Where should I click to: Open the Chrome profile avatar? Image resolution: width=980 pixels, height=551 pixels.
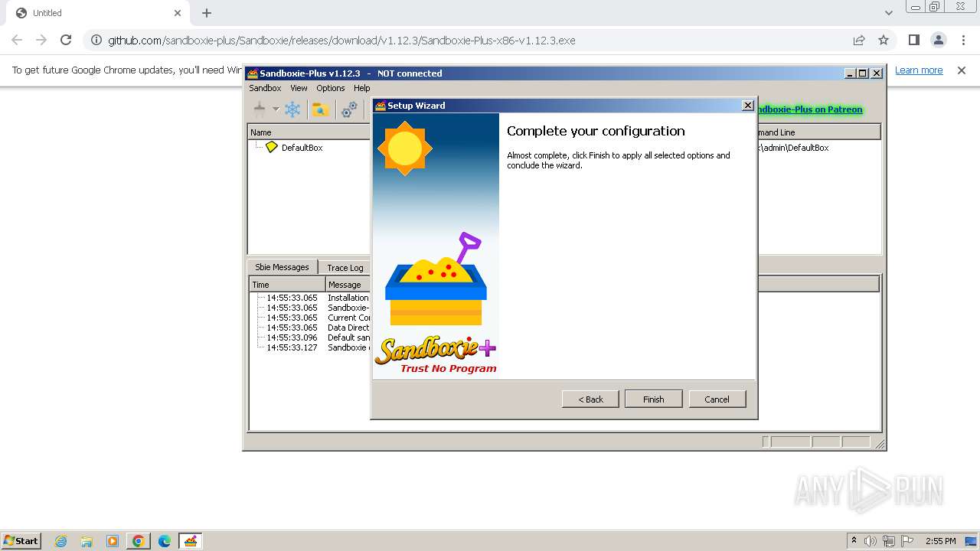939,40
